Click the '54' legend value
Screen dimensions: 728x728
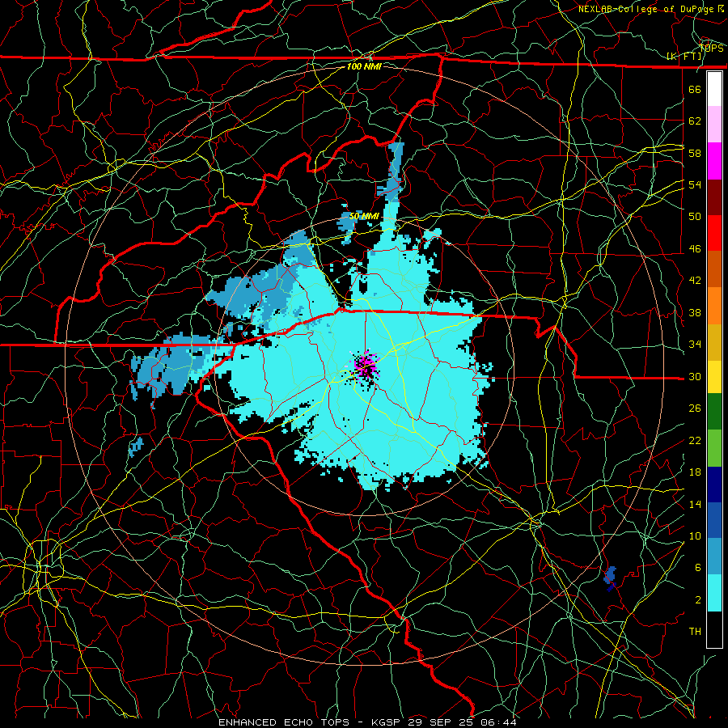695,184
